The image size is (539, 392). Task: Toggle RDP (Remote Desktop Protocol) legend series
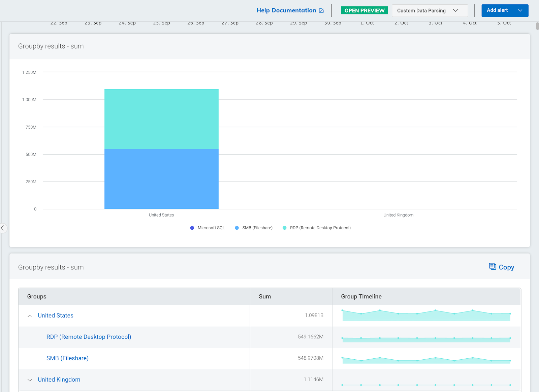pyautogui.click(x=317, y=228)
